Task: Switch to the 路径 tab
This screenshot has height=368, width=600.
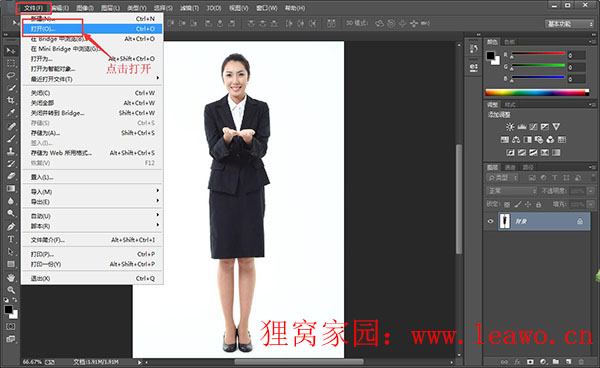Action: [x=528, y=167]
